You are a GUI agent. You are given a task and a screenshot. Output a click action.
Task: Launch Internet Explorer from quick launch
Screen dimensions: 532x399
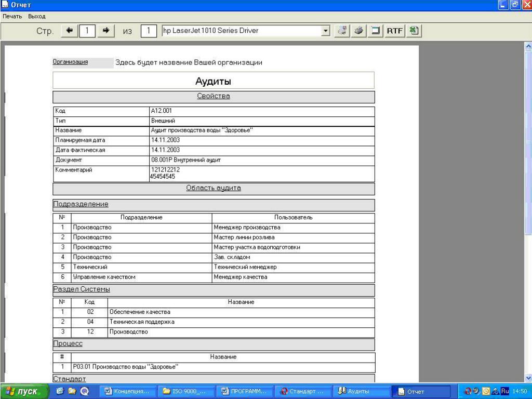point(60,392)
